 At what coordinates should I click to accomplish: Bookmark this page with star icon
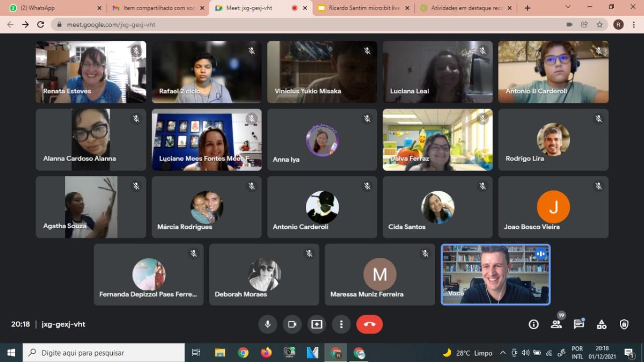point(599,24)
